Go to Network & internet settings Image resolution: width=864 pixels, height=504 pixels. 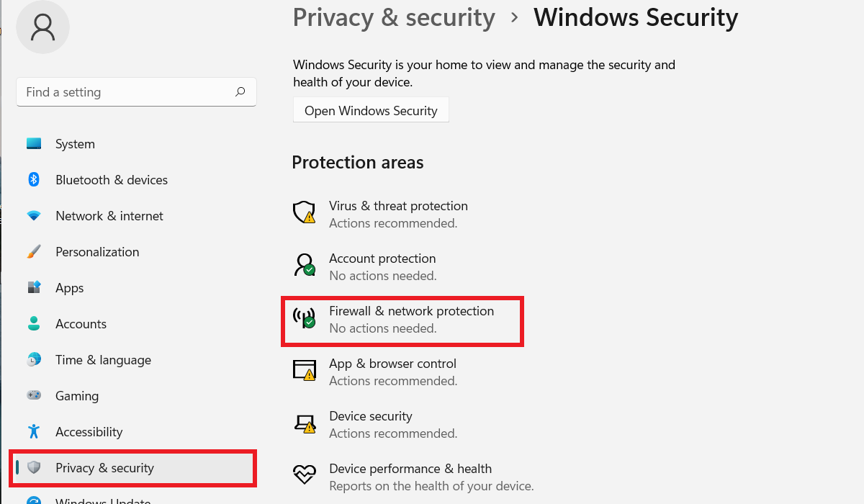109,216
